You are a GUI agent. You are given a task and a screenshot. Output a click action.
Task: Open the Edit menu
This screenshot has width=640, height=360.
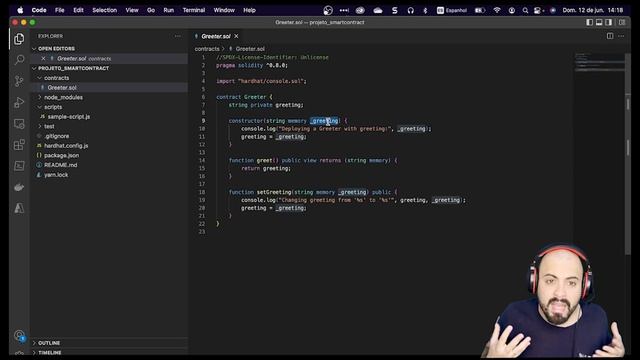pyautogui.click(x=78, y=10)
